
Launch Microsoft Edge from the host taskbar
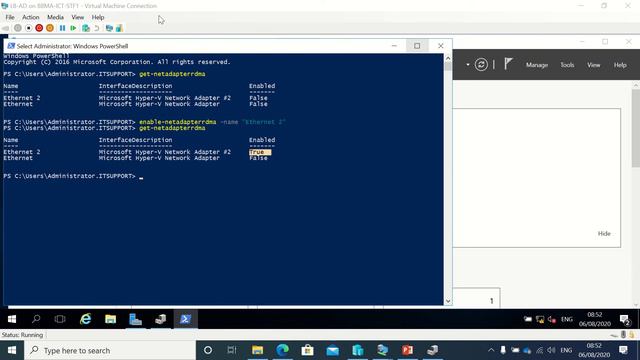click(282, 350)
